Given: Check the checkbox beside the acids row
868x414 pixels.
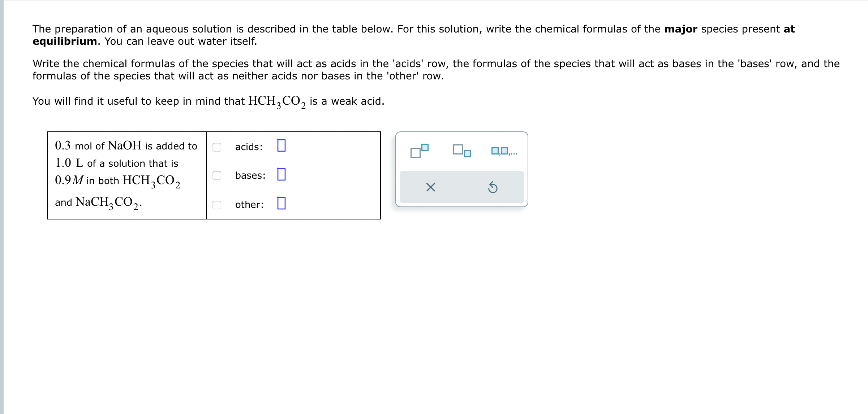Looking at the screenshot, I should point(217,146).
